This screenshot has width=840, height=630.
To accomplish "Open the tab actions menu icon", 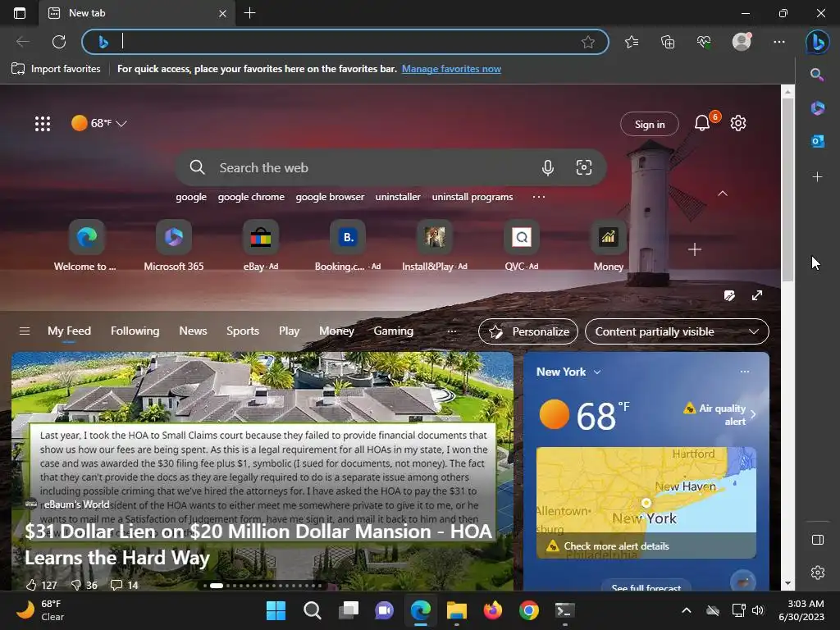I will point(20,13).
